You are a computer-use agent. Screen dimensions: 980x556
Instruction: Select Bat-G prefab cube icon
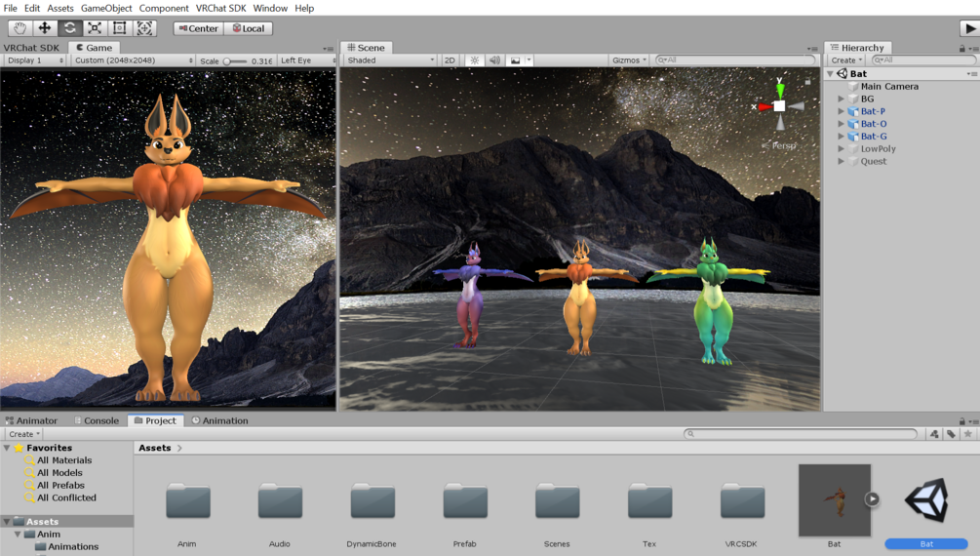click(x=853, y=137)
